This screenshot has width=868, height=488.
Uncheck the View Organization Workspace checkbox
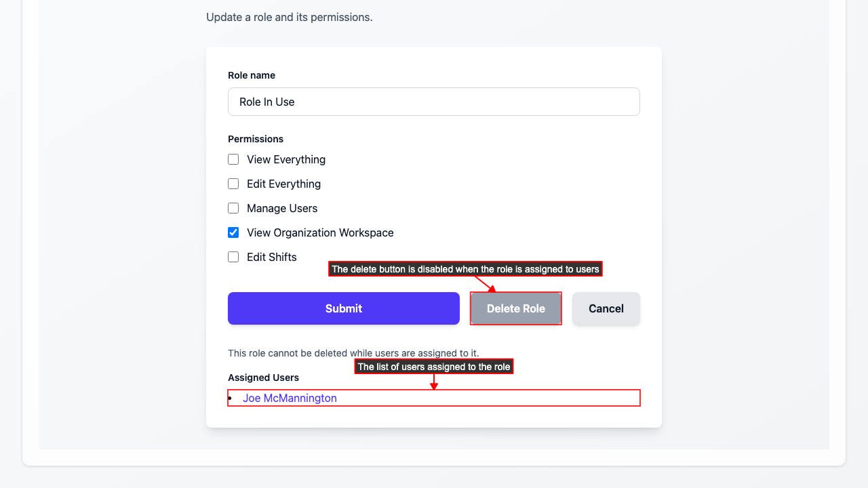point(233,232)
